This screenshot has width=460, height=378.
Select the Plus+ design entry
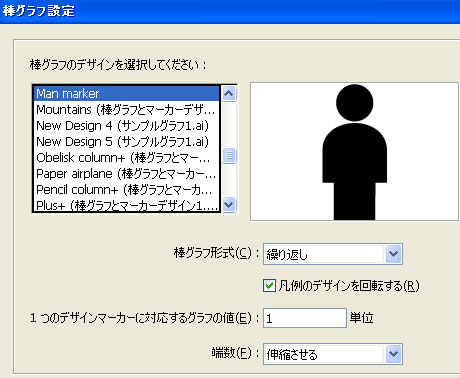[127, 205]
